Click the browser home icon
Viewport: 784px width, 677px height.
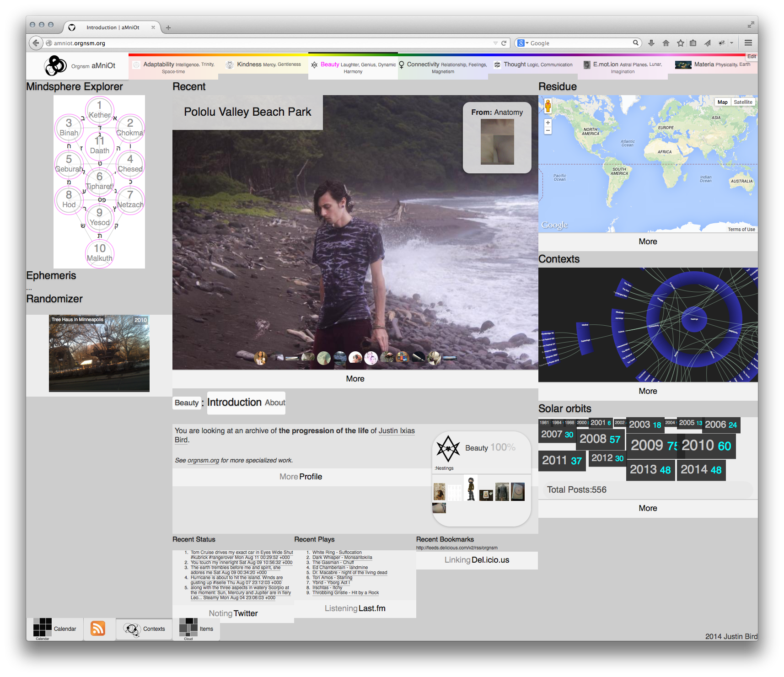(666, 43)
